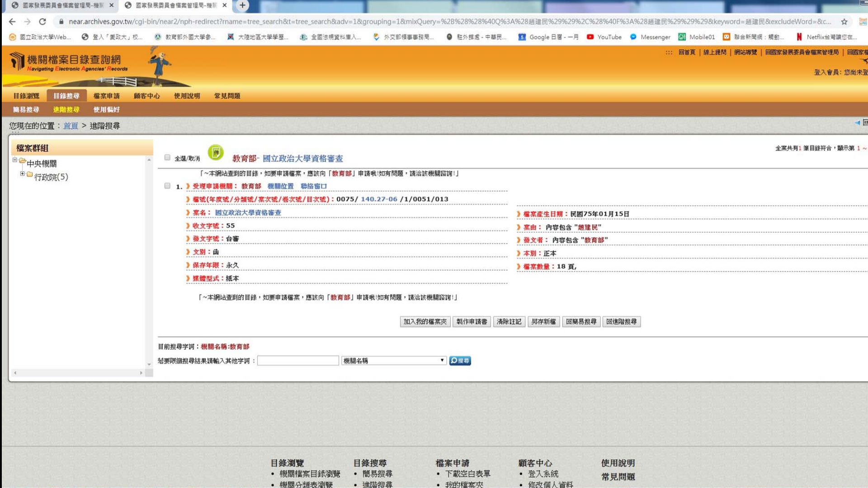Viewport: 868px width, 488px height.
Task: Collapse the 中央機關 tree node
Action: point(15,160)
